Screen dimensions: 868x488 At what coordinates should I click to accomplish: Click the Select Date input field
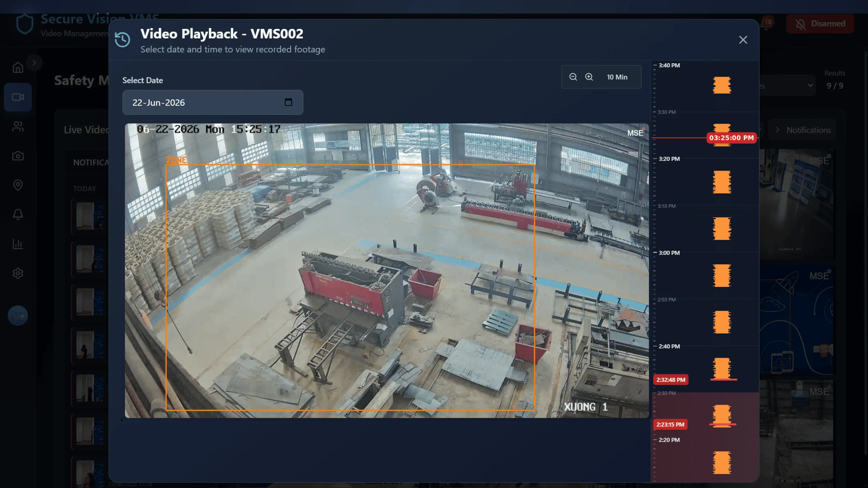[x=213, y=102]
